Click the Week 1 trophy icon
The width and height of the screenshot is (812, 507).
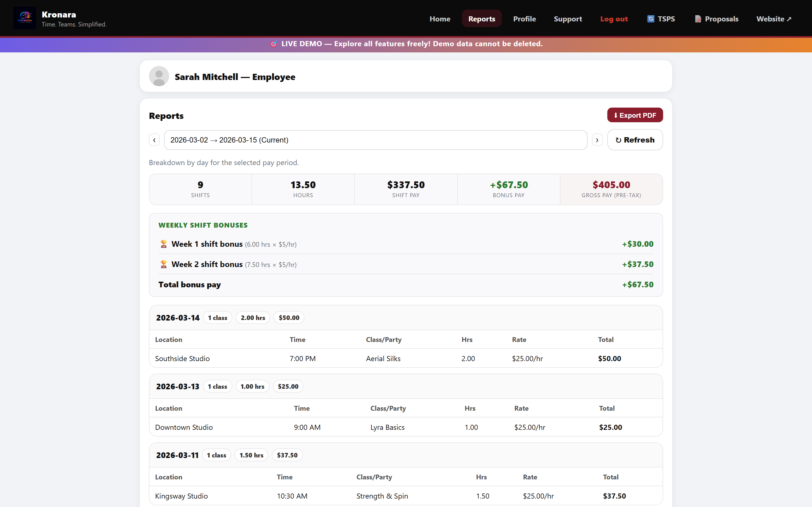[164, 244]
